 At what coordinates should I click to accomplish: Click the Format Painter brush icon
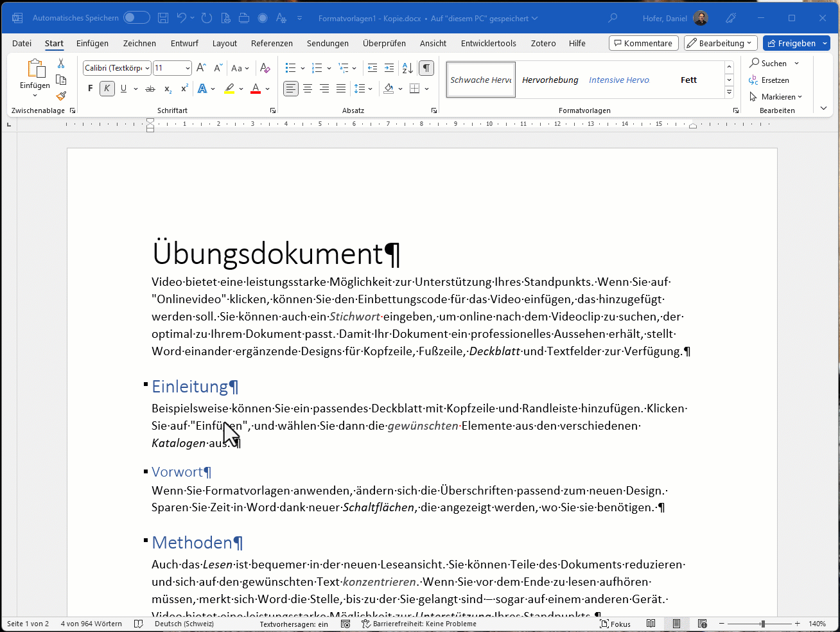click(x=61, y=96)
